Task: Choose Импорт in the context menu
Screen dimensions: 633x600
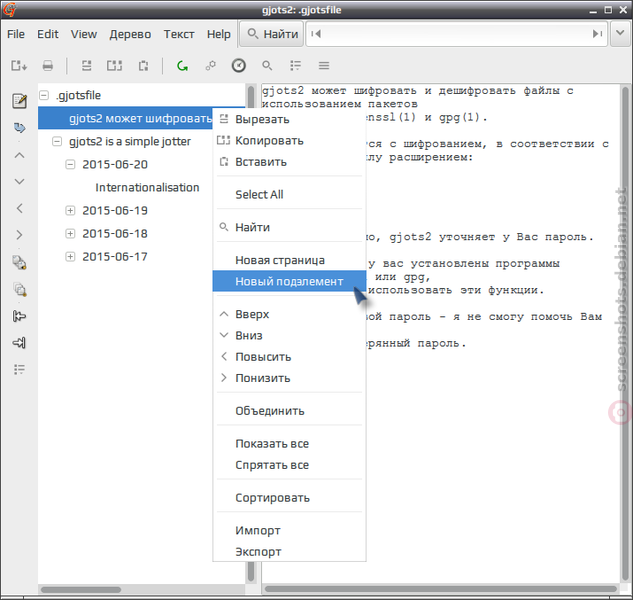Action: point(289,531)
